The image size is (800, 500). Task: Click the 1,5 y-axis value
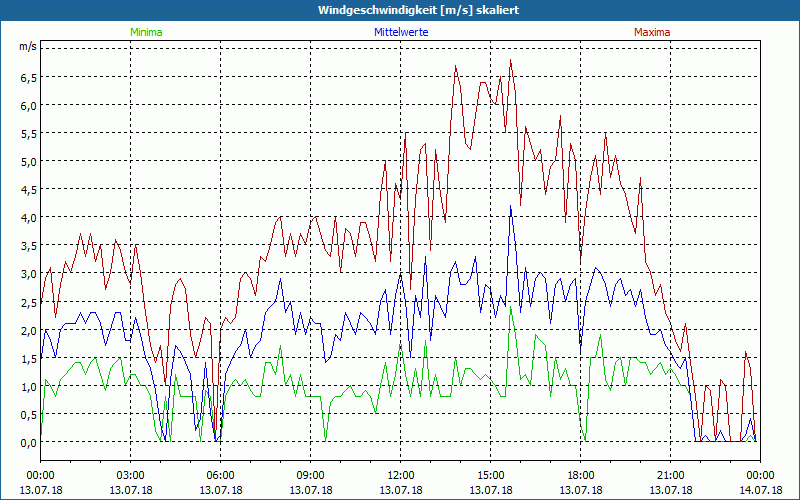pos(28,358)
